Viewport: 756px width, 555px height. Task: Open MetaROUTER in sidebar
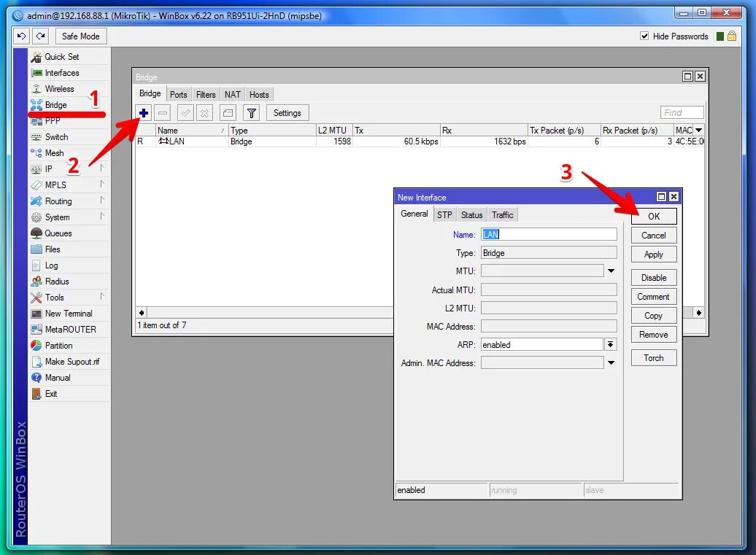pos(70,330)
